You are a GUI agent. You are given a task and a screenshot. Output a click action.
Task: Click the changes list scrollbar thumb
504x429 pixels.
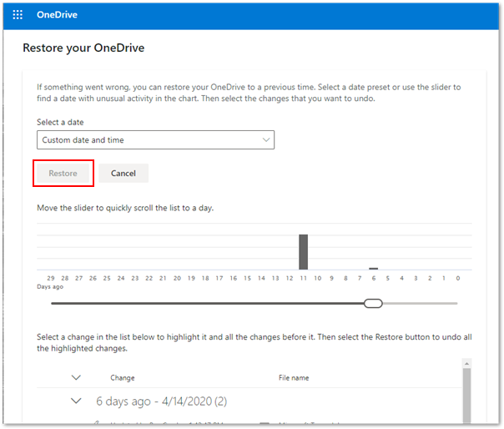click(x=466, y=396)
